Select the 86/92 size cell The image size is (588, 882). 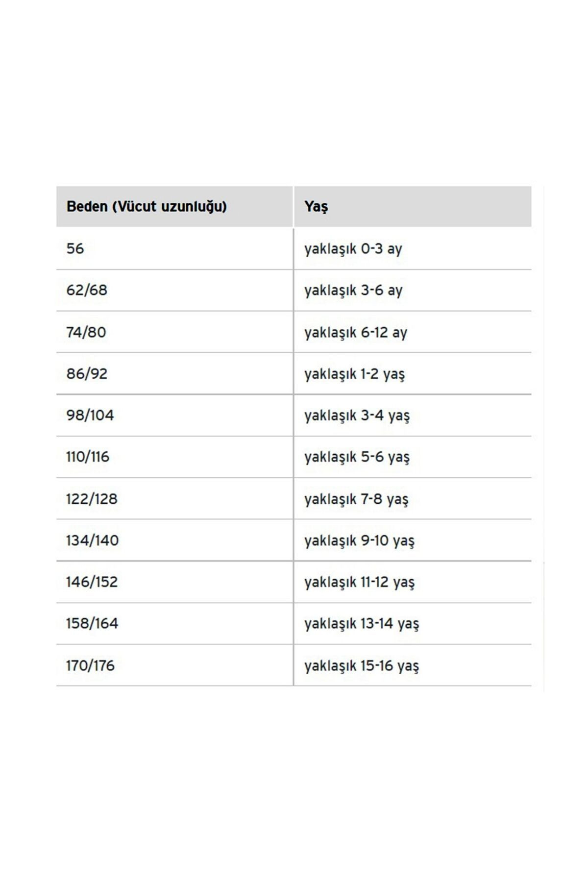point(174,373)
